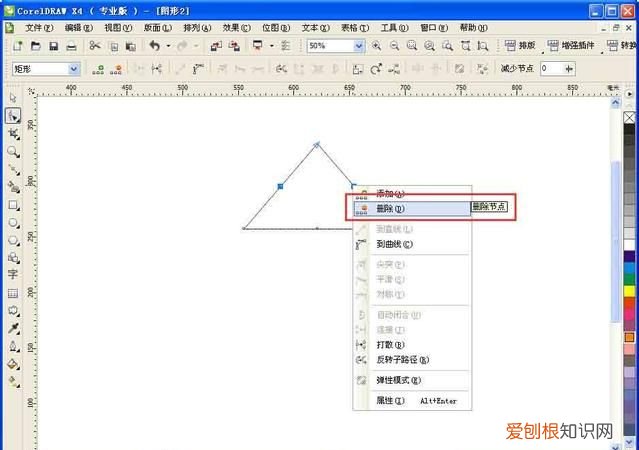Toggle 弹性模式 in the context menu
The image size is (639, 450).
coord(398,380)
